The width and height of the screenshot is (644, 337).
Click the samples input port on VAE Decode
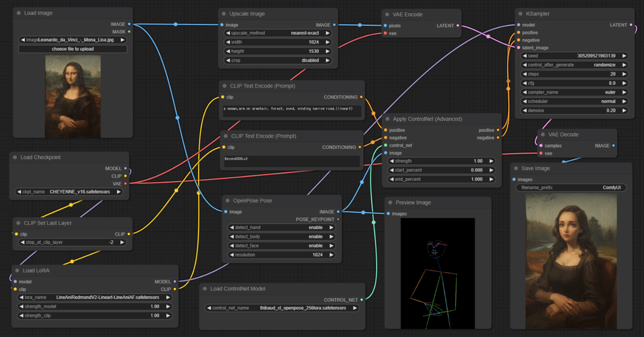541,145
